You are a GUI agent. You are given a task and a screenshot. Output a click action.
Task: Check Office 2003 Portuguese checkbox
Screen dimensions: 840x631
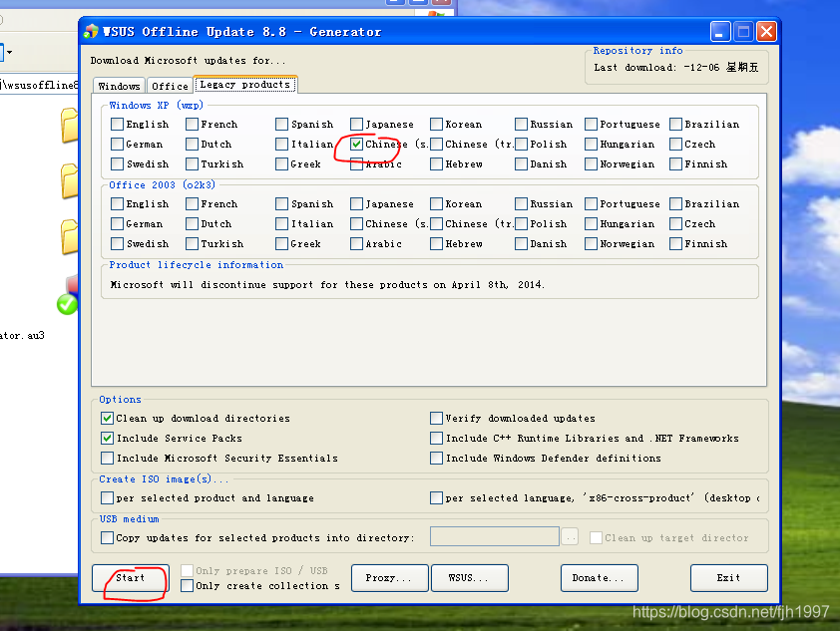[x=592, y=204]
